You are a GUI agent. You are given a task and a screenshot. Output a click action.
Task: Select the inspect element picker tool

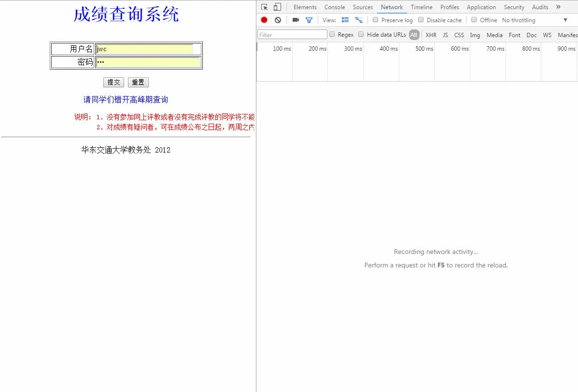pyautogui.click(x=264, y=7)
